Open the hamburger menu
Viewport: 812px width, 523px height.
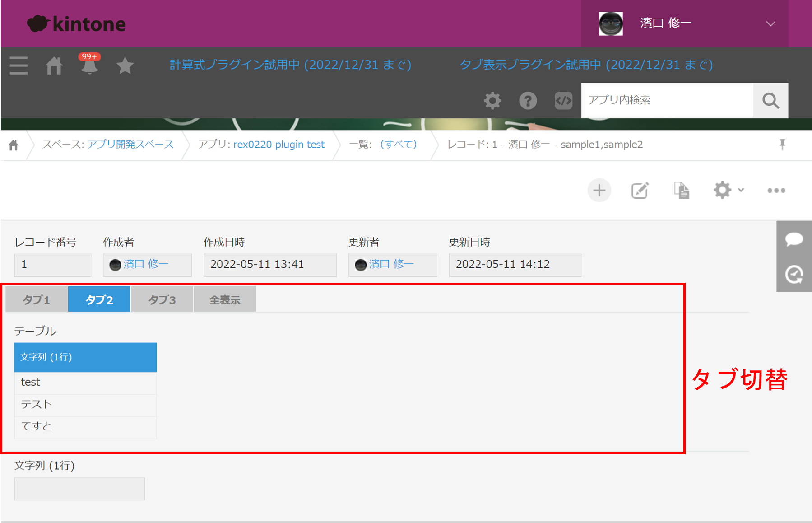pyautogui.click(x=19, y=65)
